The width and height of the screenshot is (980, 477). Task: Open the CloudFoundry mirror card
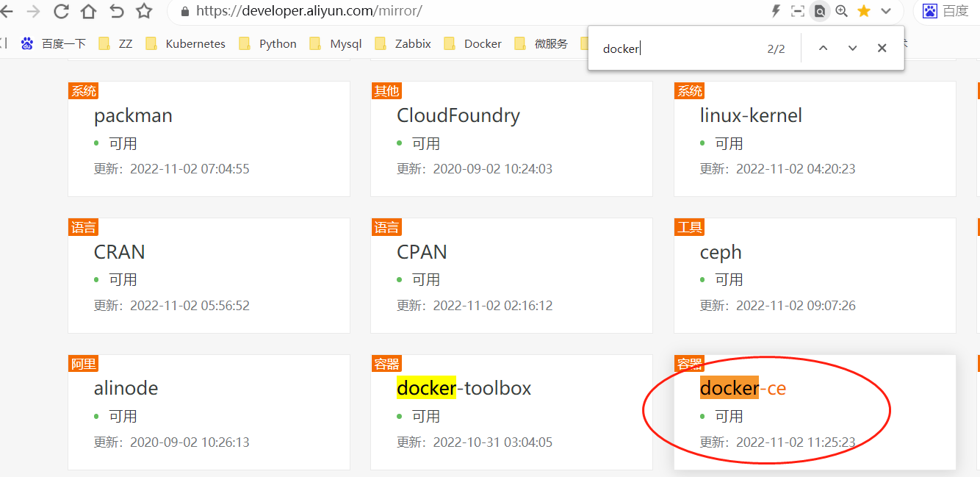pyautogui.click(x=511, y=139)
